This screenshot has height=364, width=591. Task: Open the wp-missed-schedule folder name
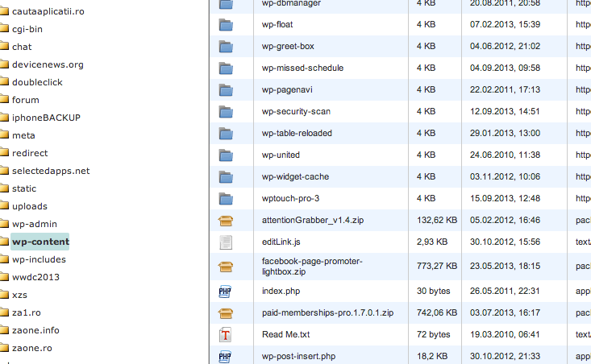coord(302,68)
